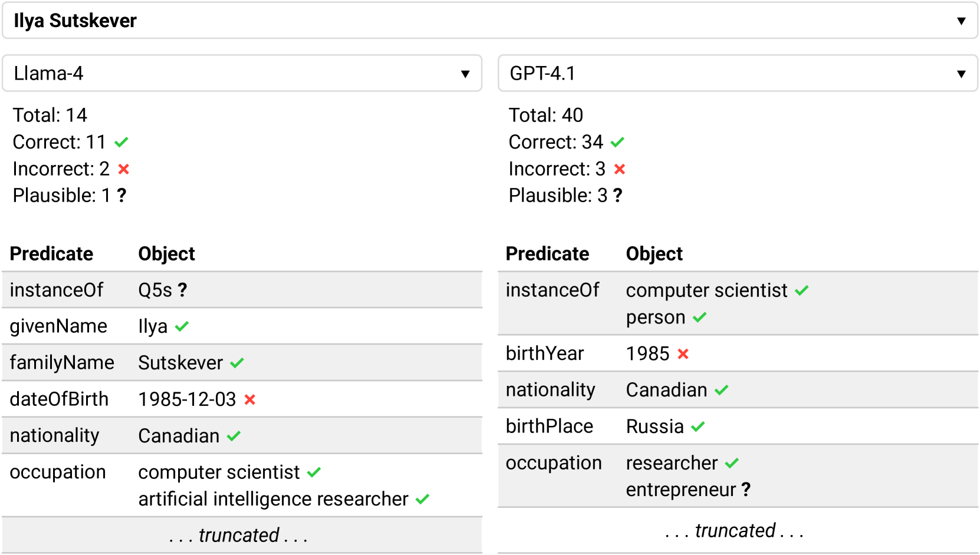Click the checkmark after artificial intelligence researcher
The image size is (980, 555).
[422, 499]
